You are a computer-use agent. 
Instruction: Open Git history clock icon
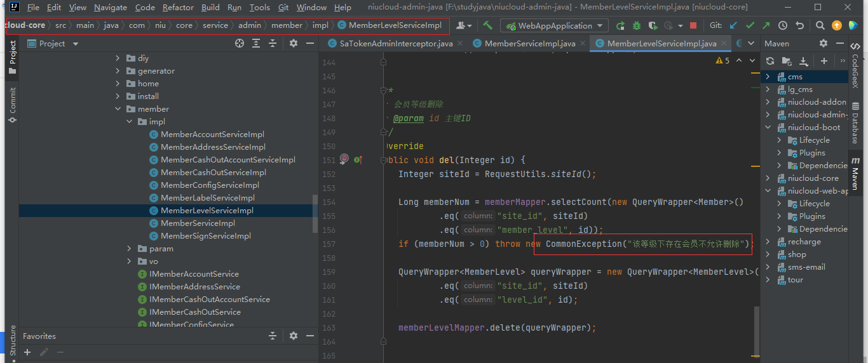point(783,25)
